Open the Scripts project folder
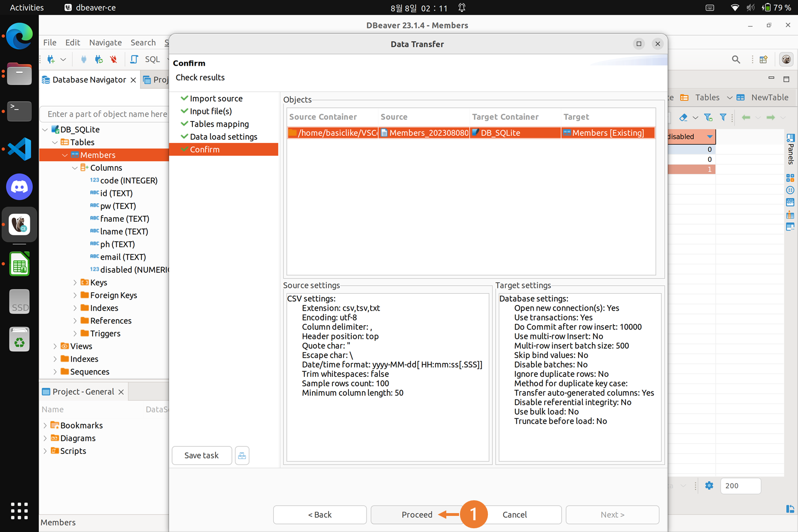The height and width of the screenshot is (532, 798). coord(73,451)
